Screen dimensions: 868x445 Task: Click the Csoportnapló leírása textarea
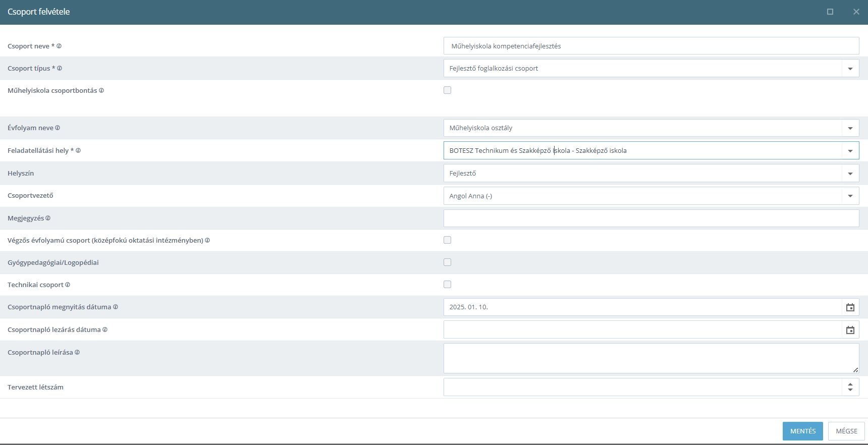coord(651,358)
